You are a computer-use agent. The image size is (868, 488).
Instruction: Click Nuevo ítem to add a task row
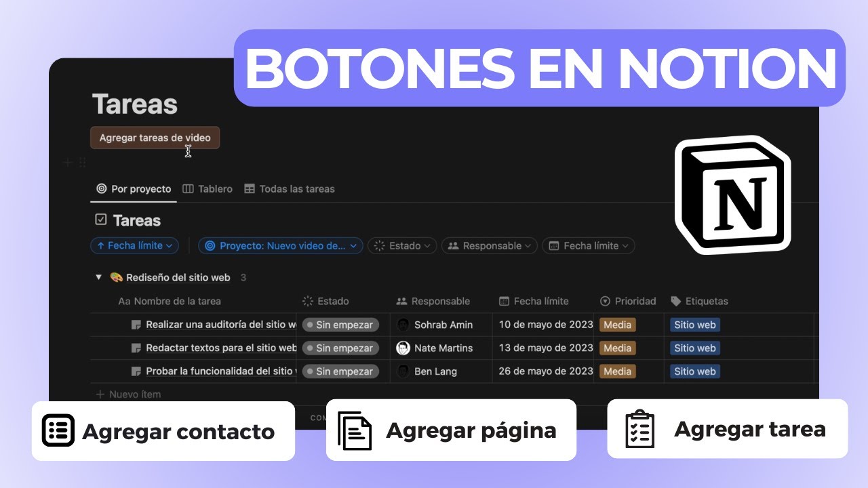129,394
